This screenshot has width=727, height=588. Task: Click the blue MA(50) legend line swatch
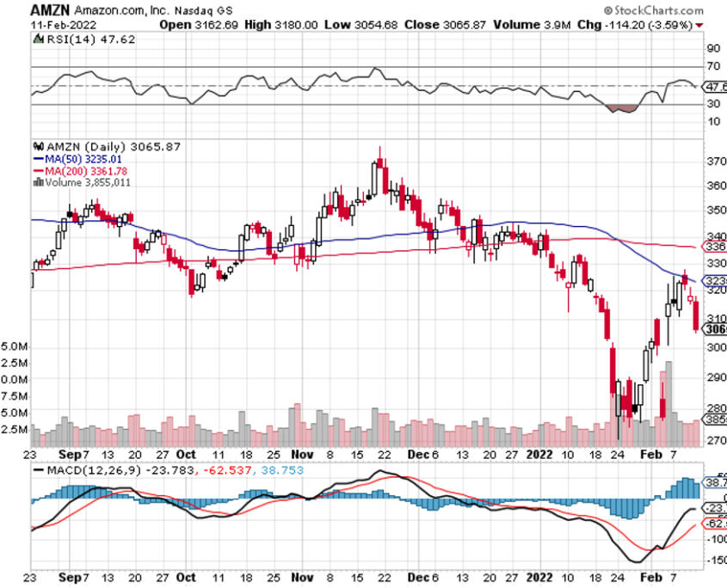[x=39, y=159]
